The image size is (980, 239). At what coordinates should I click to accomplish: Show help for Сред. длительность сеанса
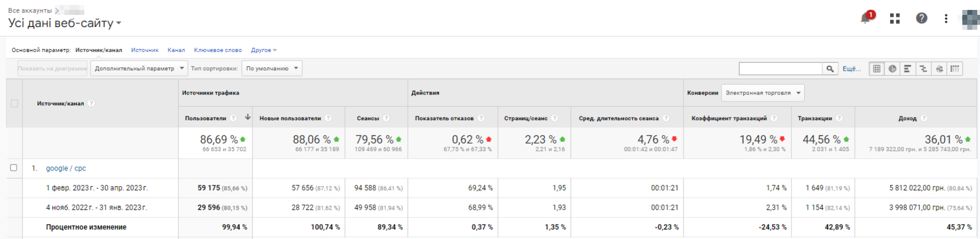click(x=666, y=118)
